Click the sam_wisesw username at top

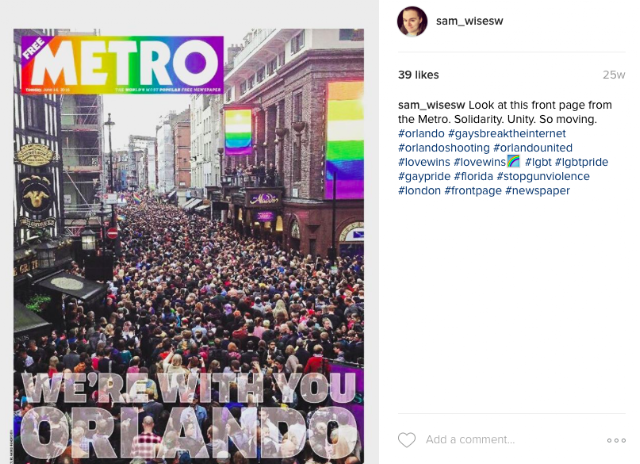pos(469,21)
